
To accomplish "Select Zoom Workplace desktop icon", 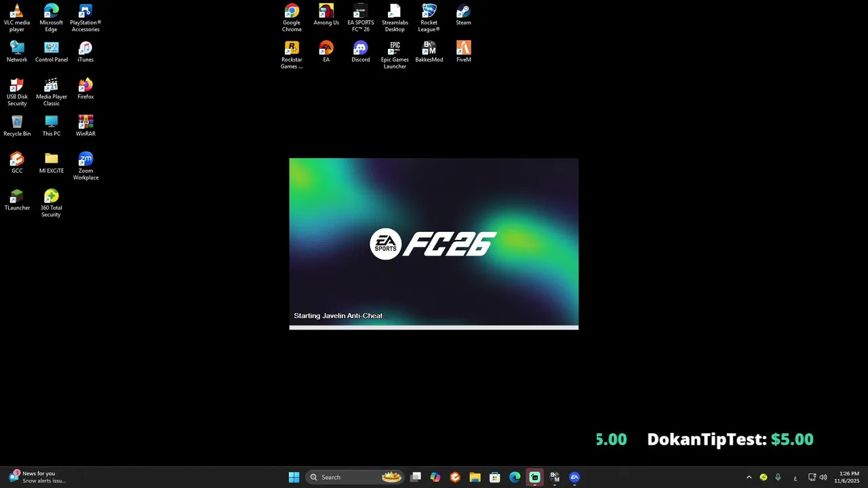I will click(x=85, y=166).
